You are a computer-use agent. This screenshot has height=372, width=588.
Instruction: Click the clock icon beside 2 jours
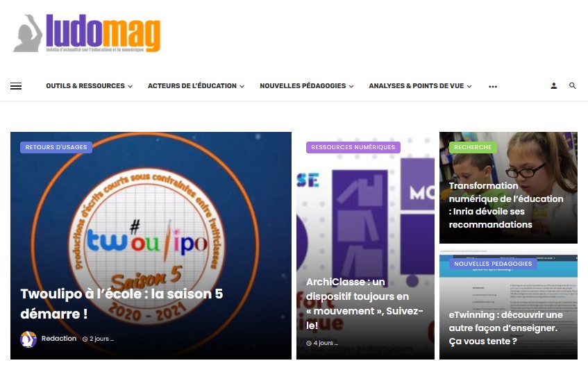[x=85, y=339]
